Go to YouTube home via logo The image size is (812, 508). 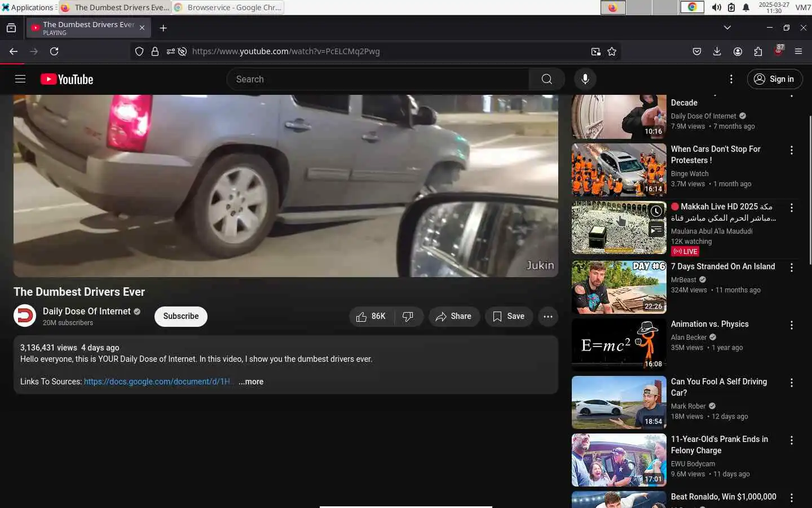67,80
